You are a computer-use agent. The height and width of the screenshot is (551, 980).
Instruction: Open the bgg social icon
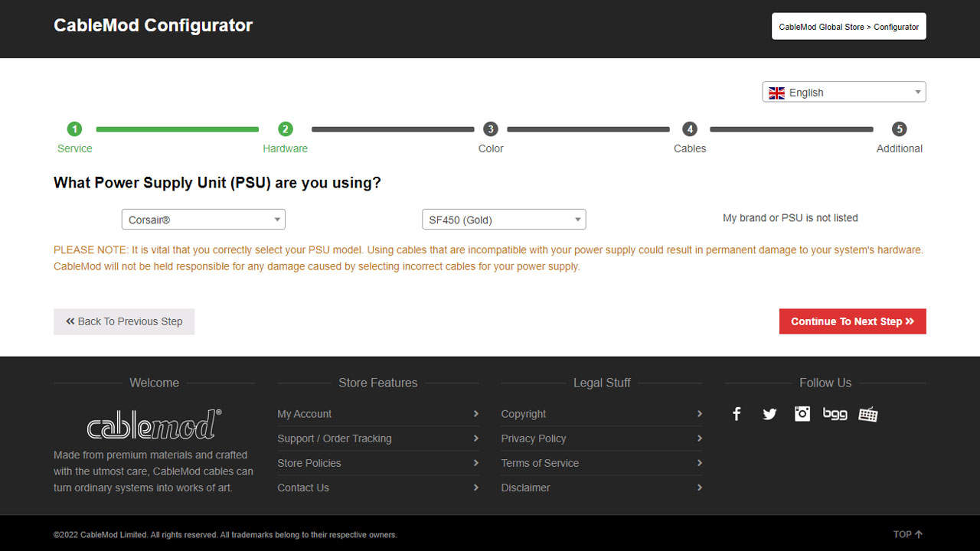[x=835, y=414]
